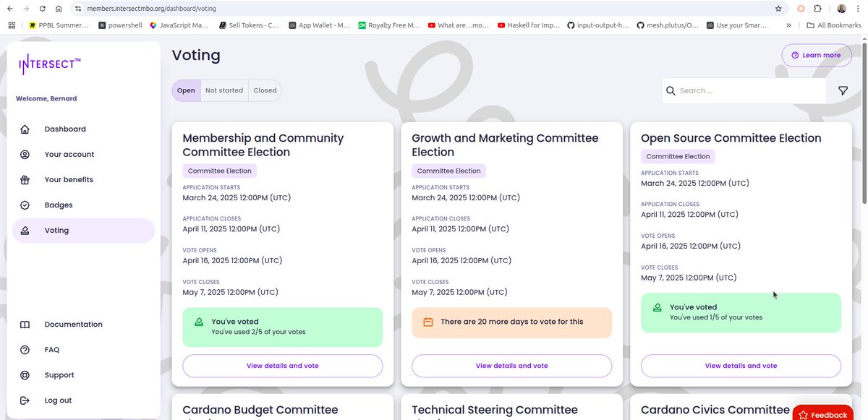Click the Intersect logo
The height and width of the screenshot is (420, 868).
[49, 64]
